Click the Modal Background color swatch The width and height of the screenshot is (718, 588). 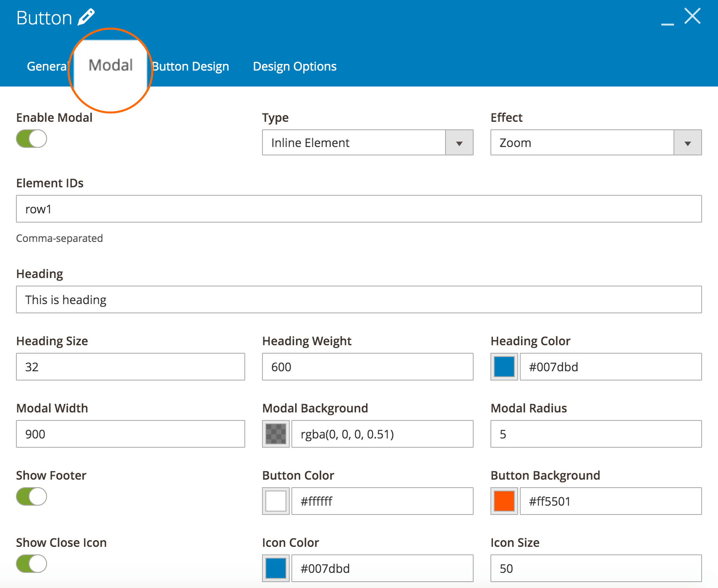[x=275, y=434]
